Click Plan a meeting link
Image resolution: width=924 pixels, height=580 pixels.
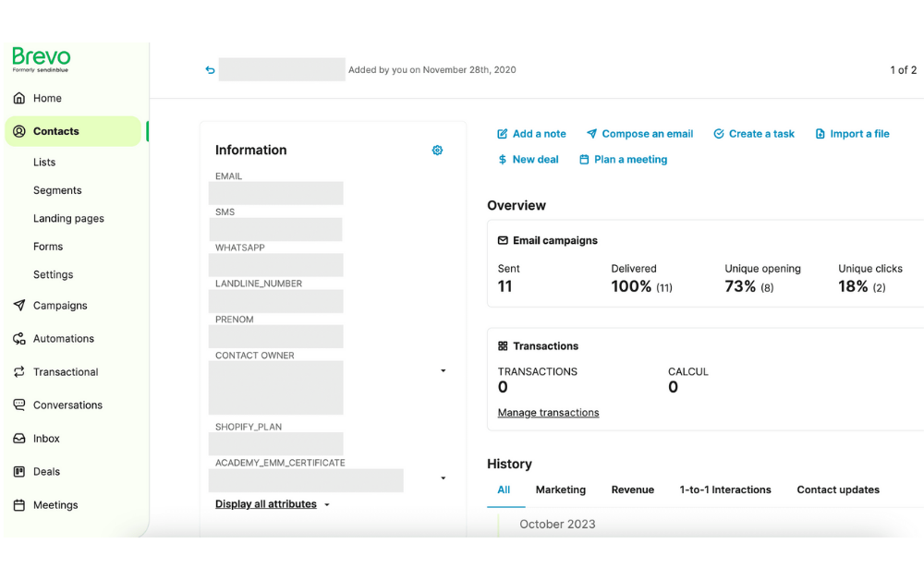coord(630,160)
